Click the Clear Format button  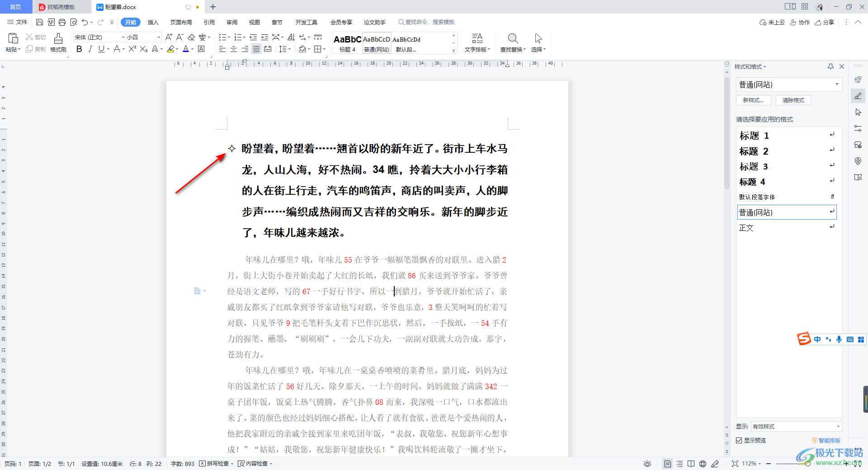[793, 100]
